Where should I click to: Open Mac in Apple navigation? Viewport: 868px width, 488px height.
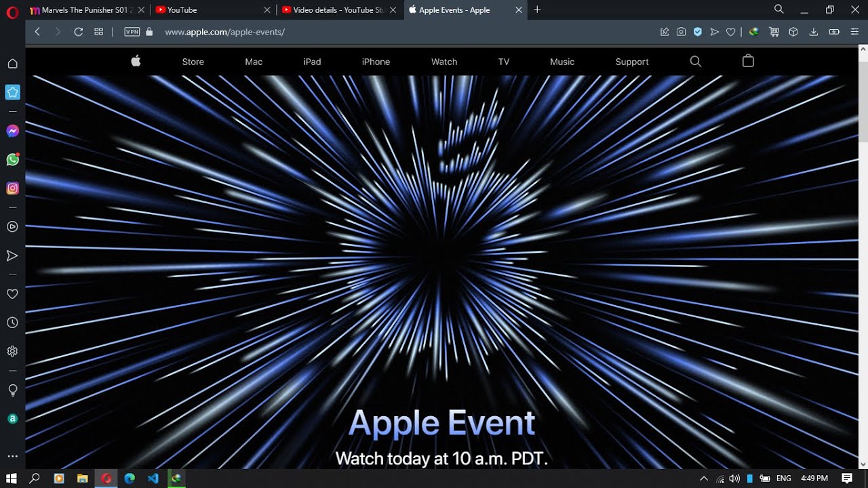pos(254,62)
